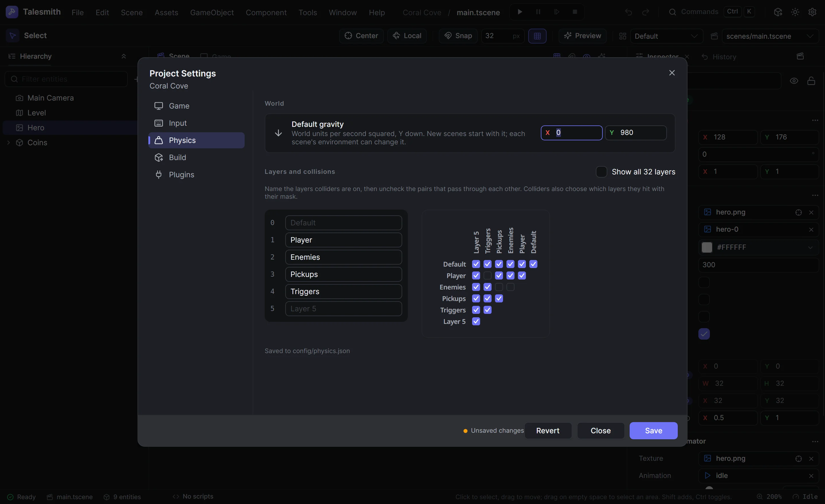Click the Stop playback icon
The width and height of the screenshot is (825, 504).
[x=575, y=12]
